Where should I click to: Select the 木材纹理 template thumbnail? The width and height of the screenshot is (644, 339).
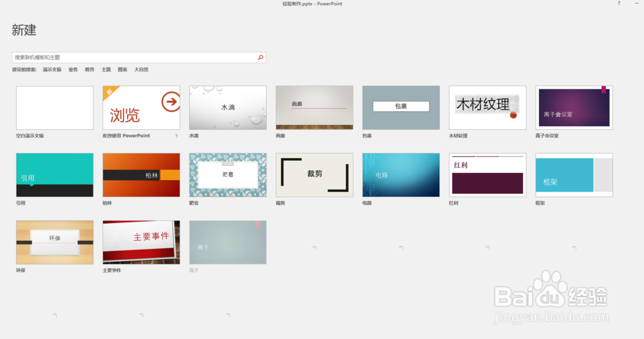pyautogui.click(x=488, y=107)
